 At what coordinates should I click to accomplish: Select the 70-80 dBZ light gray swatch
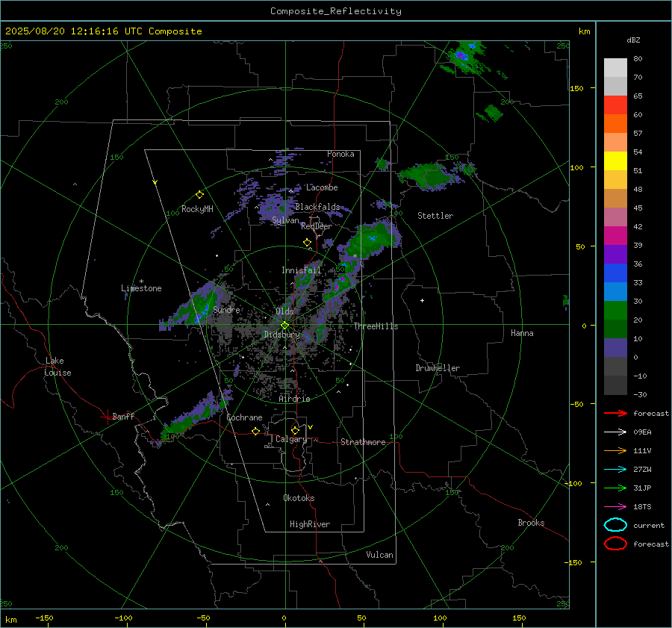615,68
